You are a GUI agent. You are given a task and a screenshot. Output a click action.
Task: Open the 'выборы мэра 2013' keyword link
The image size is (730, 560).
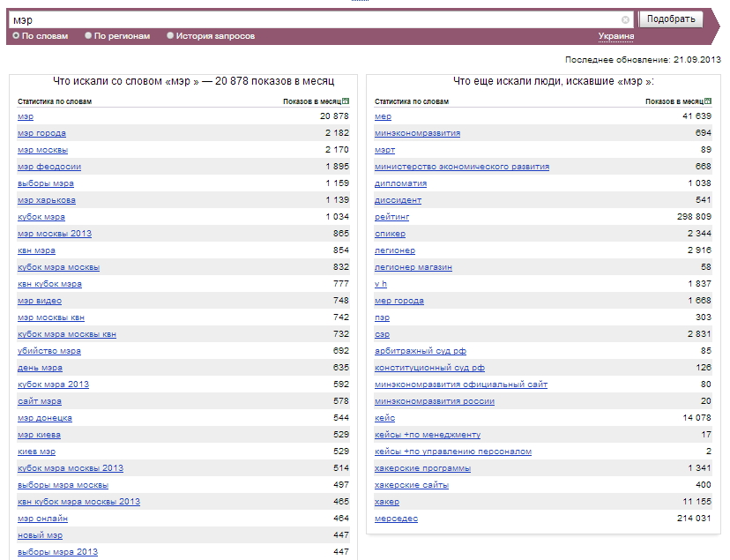(x=57, y=552)
